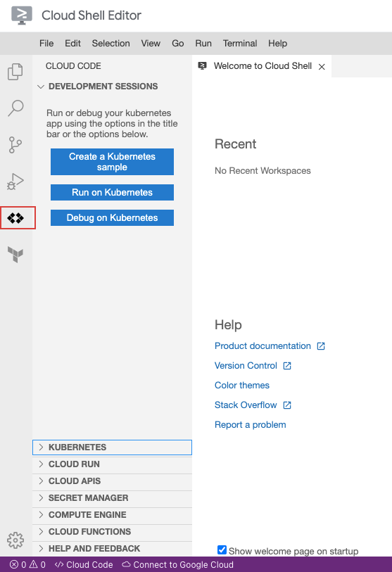The width and height of the screenshot is (392, 572).
Task: Open the Edit menu
Action: tap(72, 44)
